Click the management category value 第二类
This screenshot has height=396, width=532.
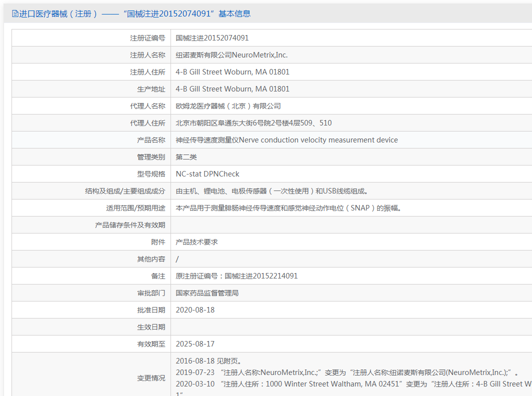coord(186,157)
